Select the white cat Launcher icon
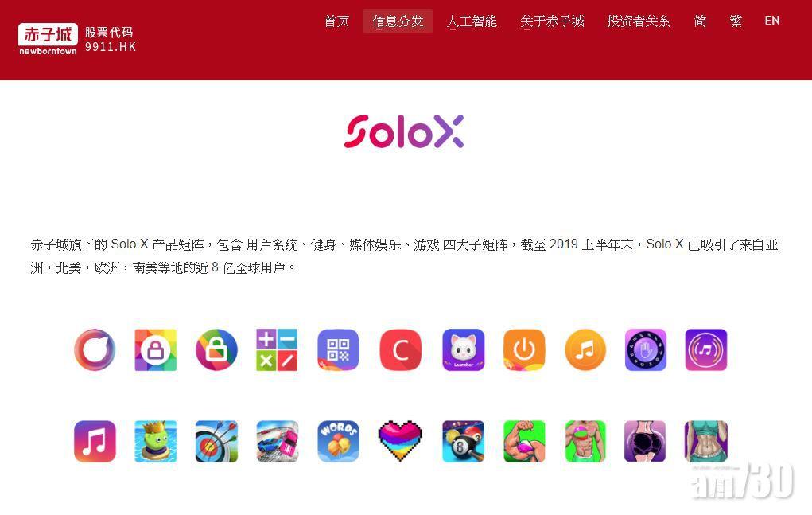 (464, 349)
